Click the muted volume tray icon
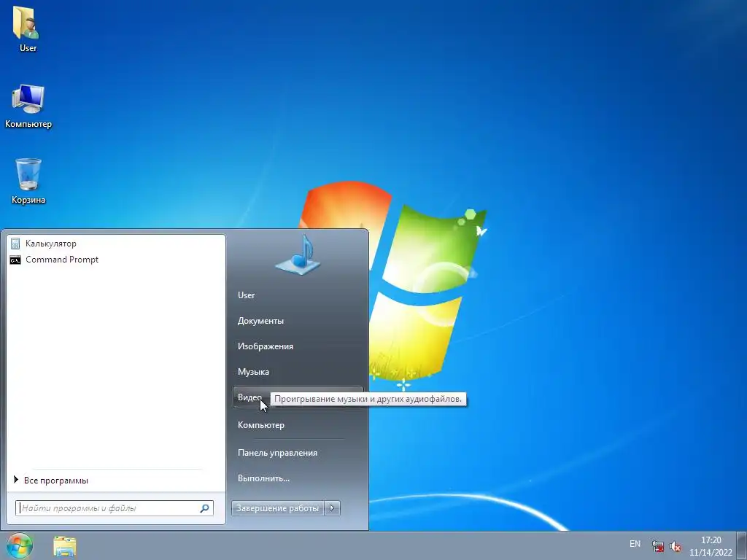Image resolution: width=747 pixels, height=560 pixels. pos(676,546)
